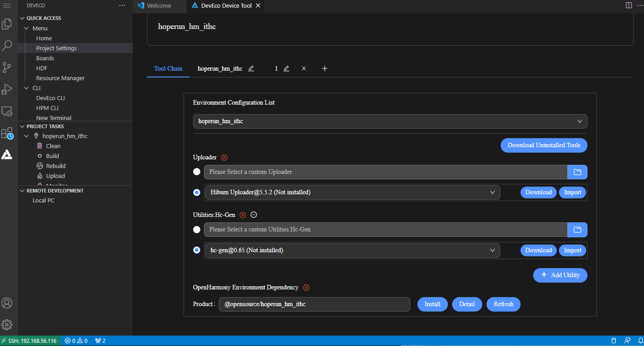Open the Source Control view
The image size is (644, 346).
tap(7, 67)
